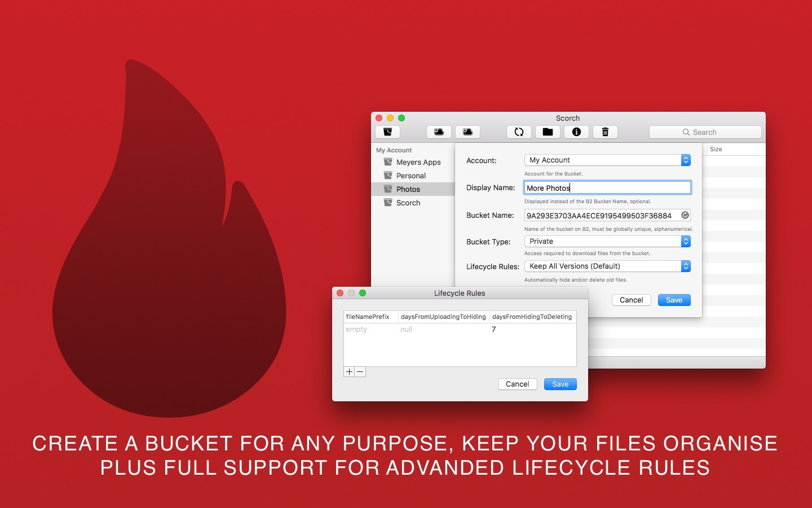This screenshot has width=812, height=508.
Task: Open the Account dropdown showing My Account
Action: click(x=607, y=160)
